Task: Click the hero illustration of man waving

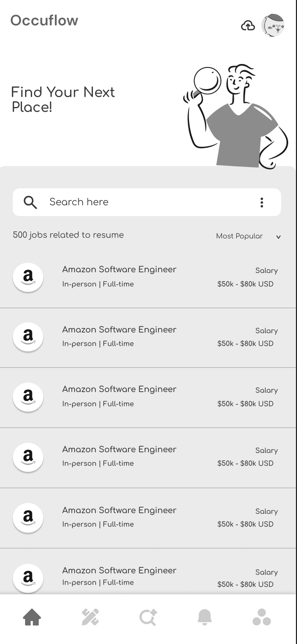Action: [x=236, y=117]
